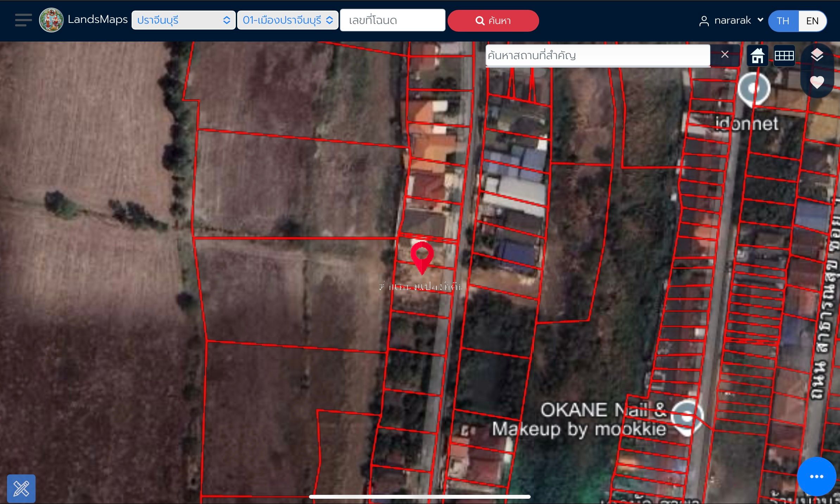Viewport: 840px width, 504px height.
Task: Open the blue chat bubble button
Action: [x=816, y=477]
